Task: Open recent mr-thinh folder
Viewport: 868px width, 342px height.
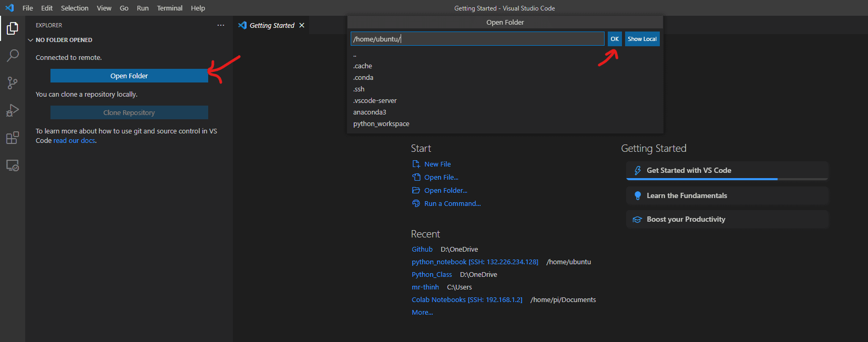Action: [425, 287]
